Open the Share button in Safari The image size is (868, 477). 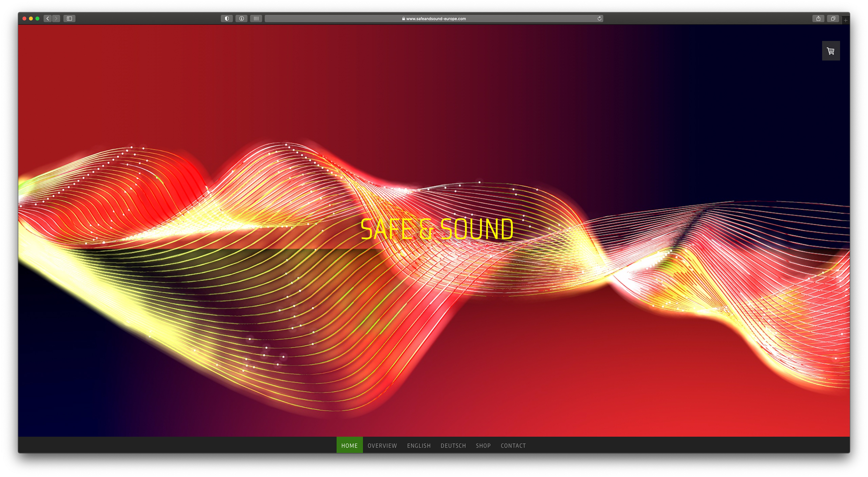click(x=818, y=19)
